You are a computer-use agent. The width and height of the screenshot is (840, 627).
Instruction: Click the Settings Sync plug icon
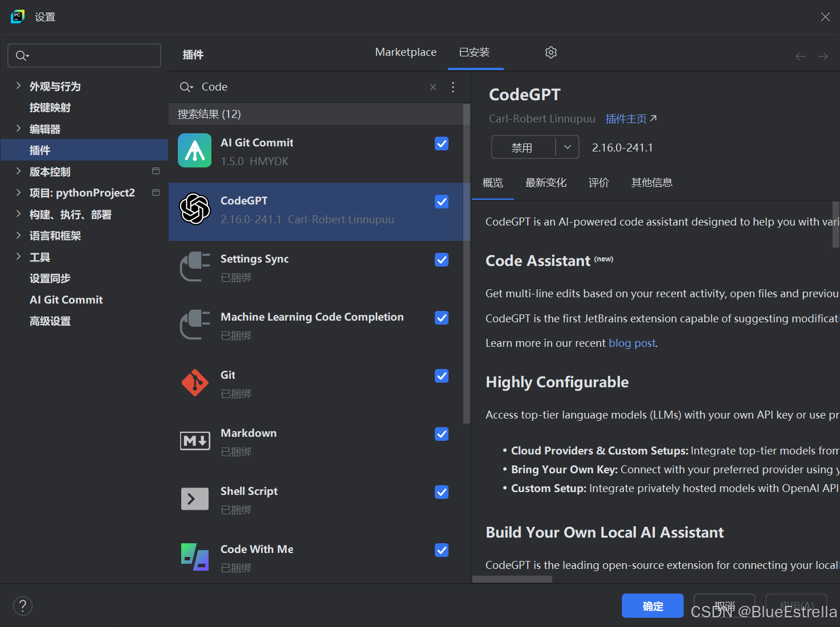(x=195, y=267)
